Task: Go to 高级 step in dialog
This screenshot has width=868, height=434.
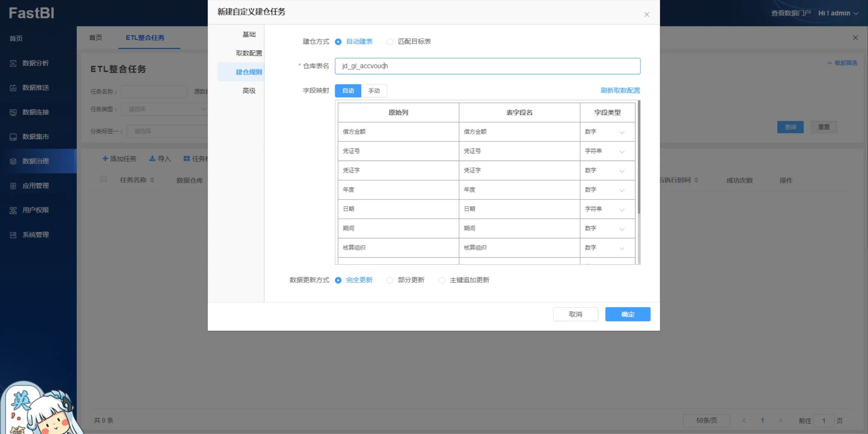Action: (249, 91)
